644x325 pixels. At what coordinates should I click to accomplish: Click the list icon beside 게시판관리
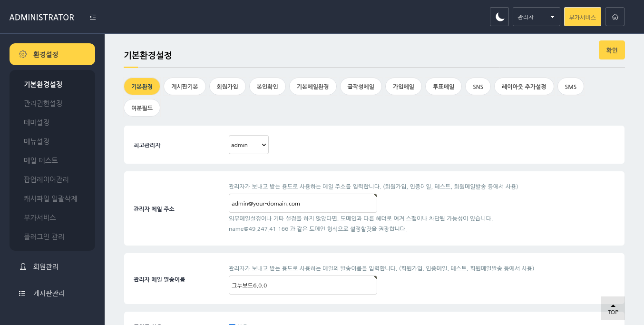(22, 293)
